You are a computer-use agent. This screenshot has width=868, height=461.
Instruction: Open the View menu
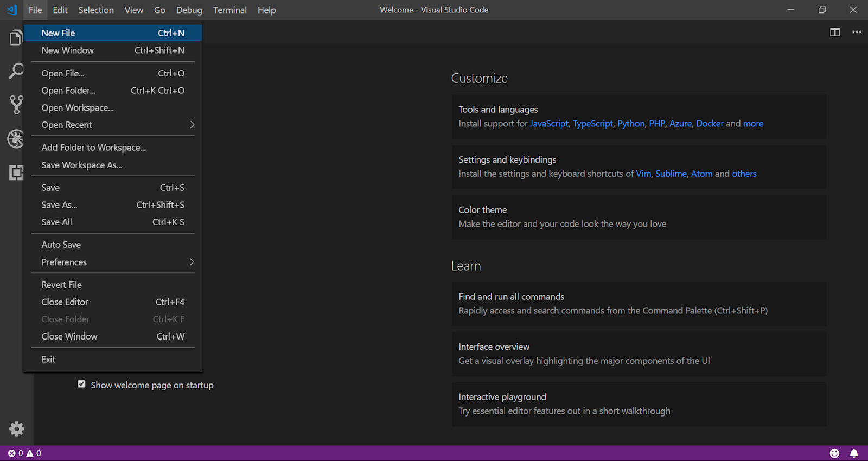[134, 10]
